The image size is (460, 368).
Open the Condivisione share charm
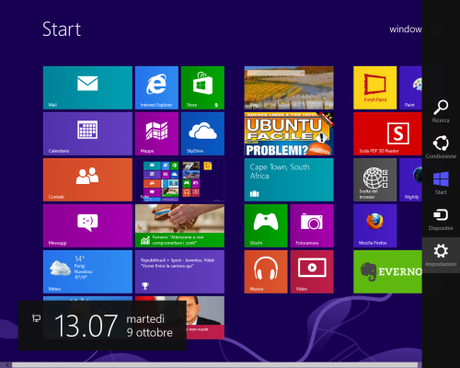(x=441, y=147)
